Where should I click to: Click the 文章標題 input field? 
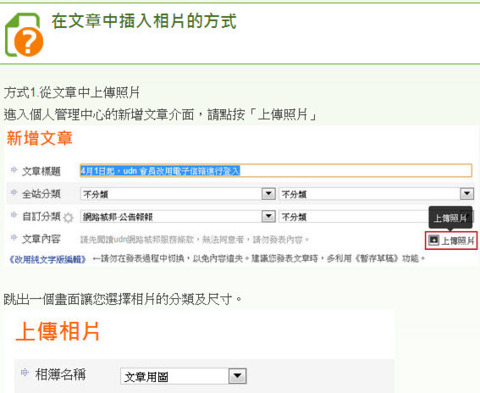click(276, 171)
